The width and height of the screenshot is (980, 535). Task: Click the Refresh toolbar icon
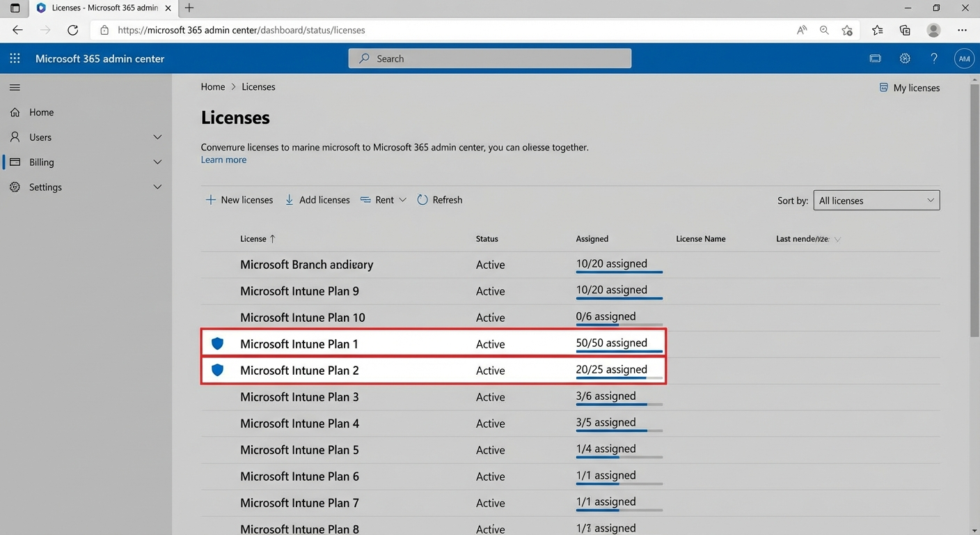coord(422,200)
